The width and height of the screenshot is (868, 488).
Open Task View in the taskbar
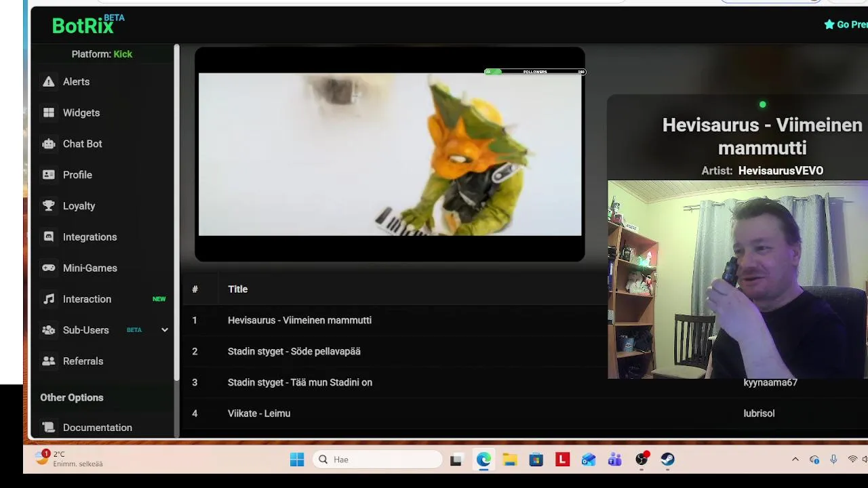tap(456, 460)
